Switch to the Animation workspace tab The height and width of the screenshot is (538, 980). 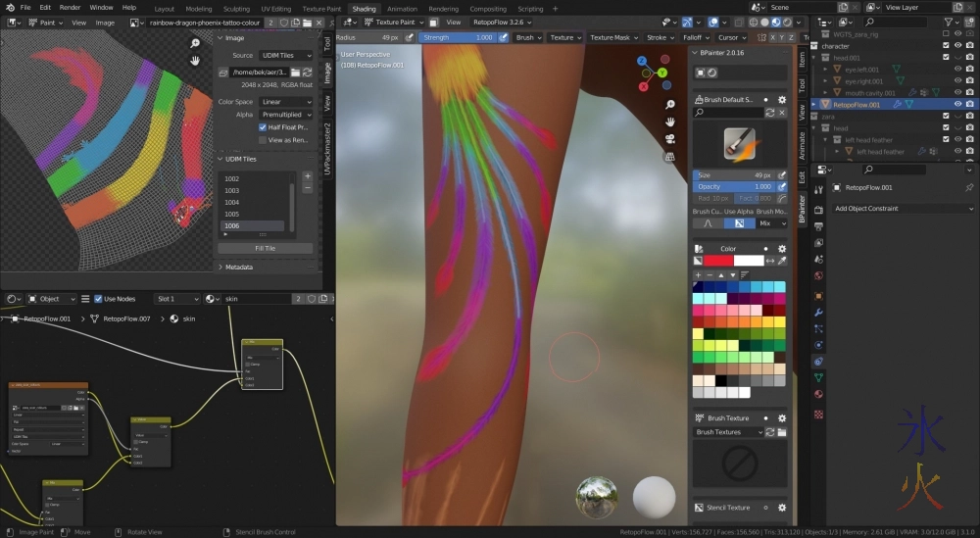(402, 9)
